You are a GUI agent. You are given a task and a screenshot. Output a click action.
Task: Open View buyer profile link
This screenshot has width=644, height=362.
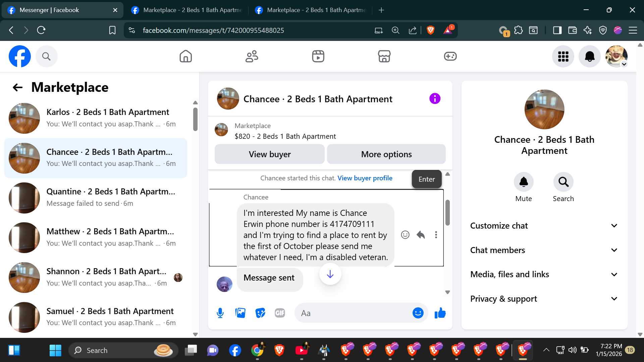pyautogui.click(x=365, y=178)
